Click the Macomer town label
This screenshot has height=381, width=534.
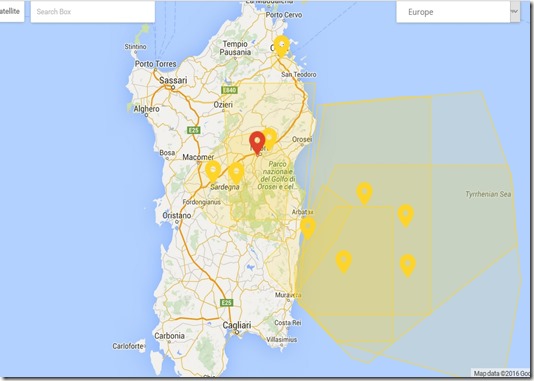tap(198, 157)
